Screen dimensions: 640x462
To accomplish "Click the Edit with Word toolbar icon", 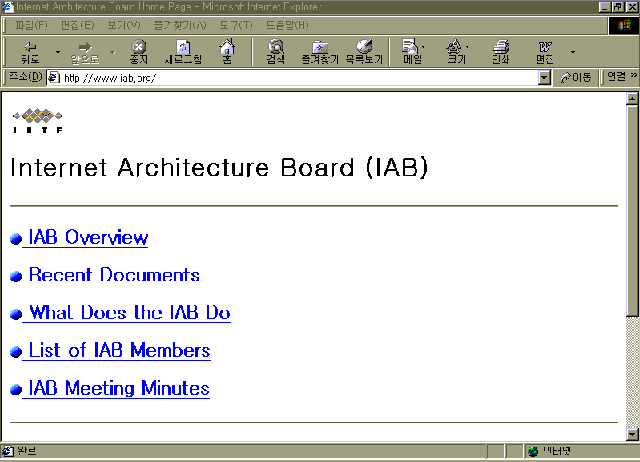I will point(545,47).
